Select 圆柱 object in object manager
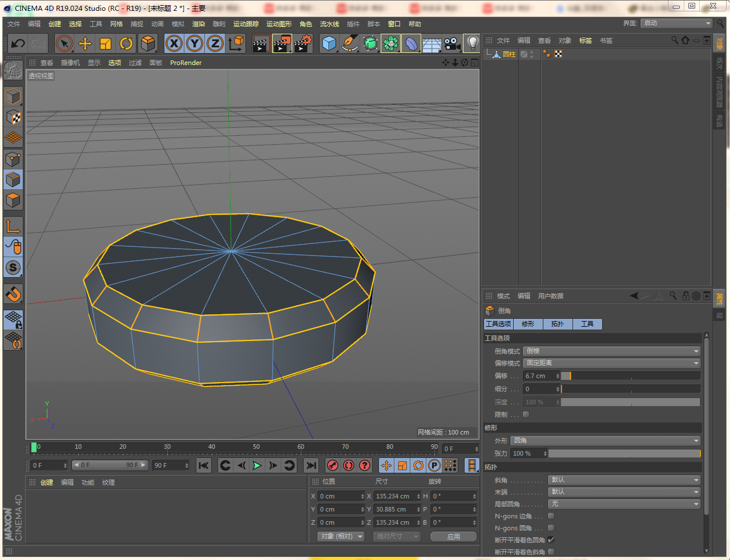The height and width of the screenshot is (560, 730). [x=509, y=54]
